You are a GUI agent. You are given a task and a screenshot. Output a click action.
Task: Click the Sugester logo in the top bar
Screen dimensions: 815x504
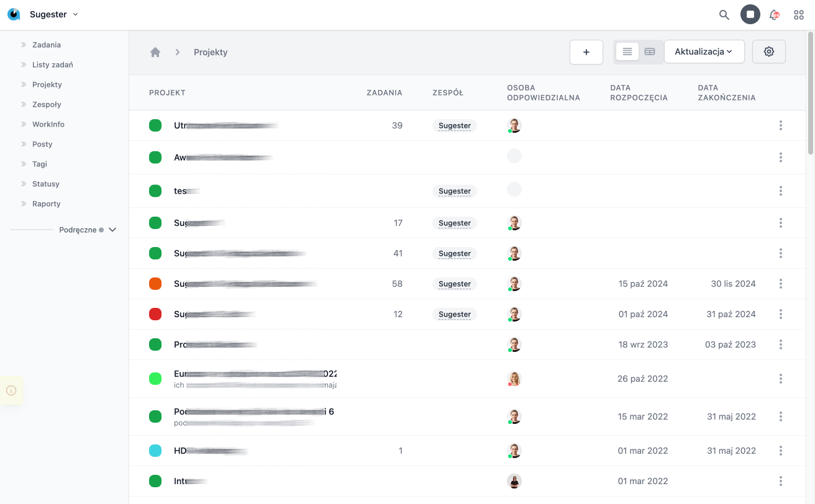point(14,14)
